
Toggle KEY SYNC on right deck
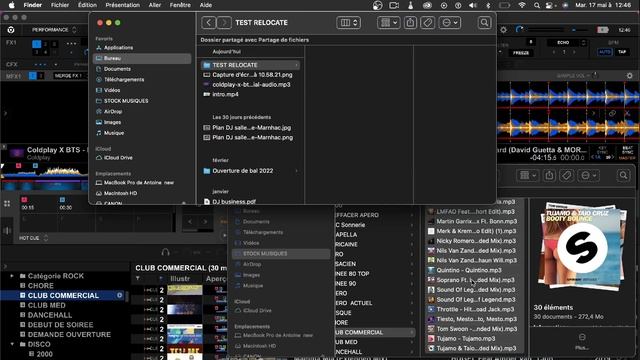click(x=602, y=149)
